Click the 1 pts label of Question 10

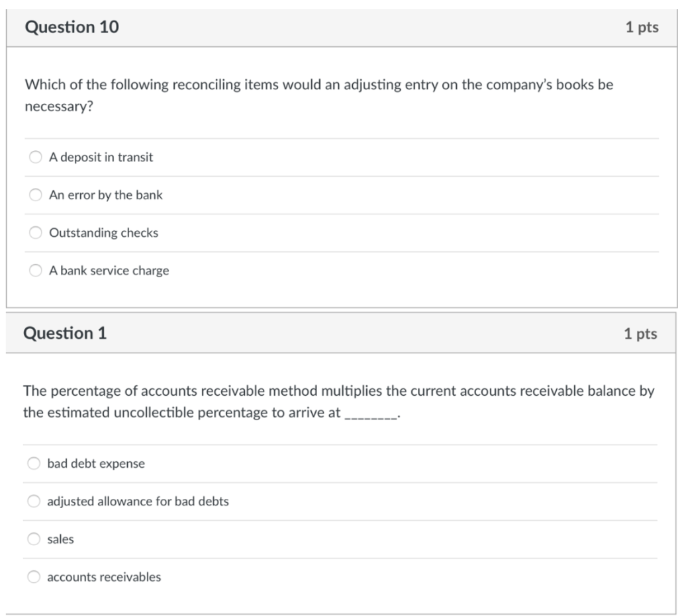pyautogui.click(x=642, y=27)
